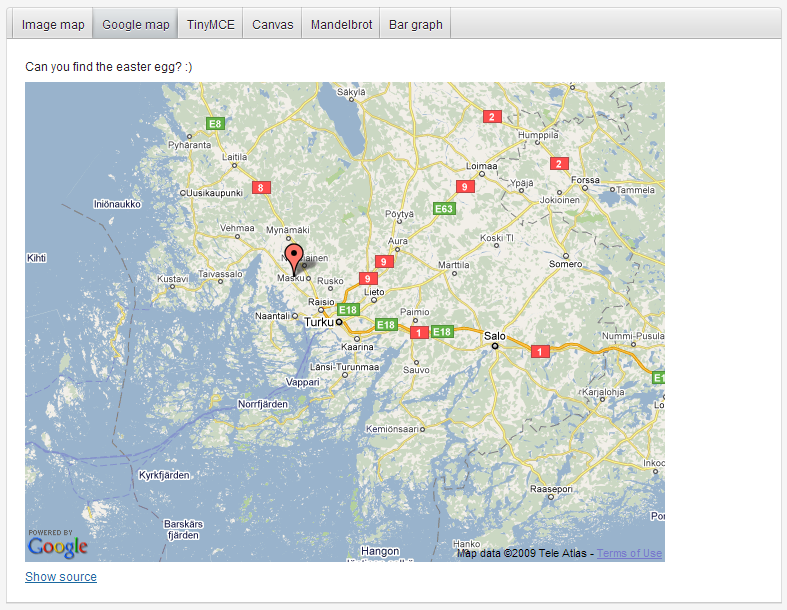Click the road 1 shield below Paimio
The height and width of the screenshot is (610, 787).
click(419, 332)
